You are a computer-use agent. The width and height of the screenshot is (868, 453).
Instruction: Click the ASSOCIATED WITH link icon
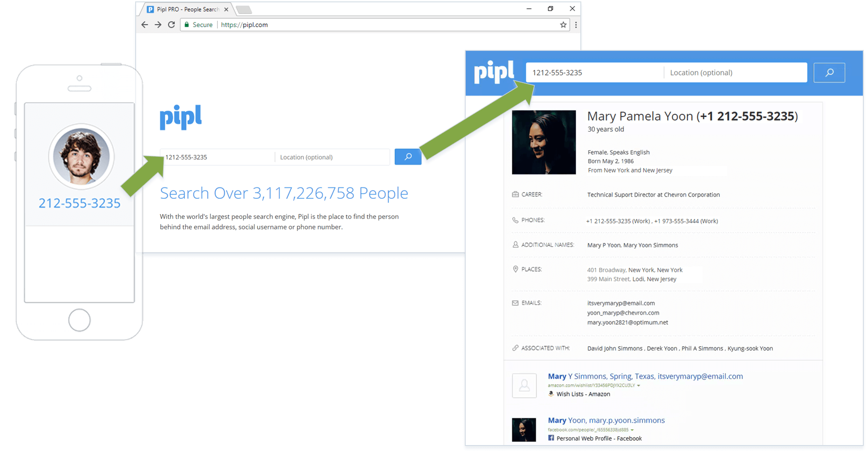(x=515, y=348)
